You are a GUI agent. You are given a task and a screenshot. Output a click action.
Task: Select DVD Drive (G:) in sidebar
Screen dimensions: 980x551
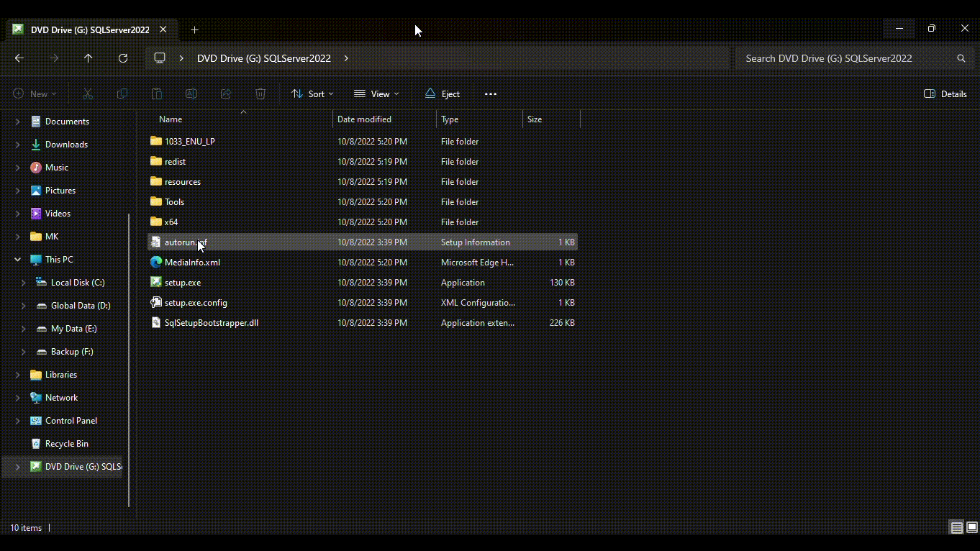pyautogui.click(x=62, y=467)
